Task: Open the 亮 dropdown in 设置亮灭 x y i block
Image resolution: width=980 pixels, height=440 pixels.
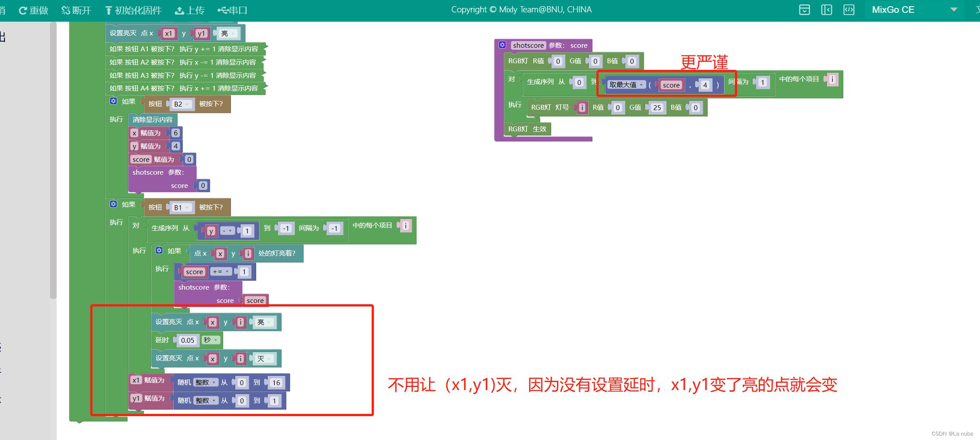Action: click(265, 322)
